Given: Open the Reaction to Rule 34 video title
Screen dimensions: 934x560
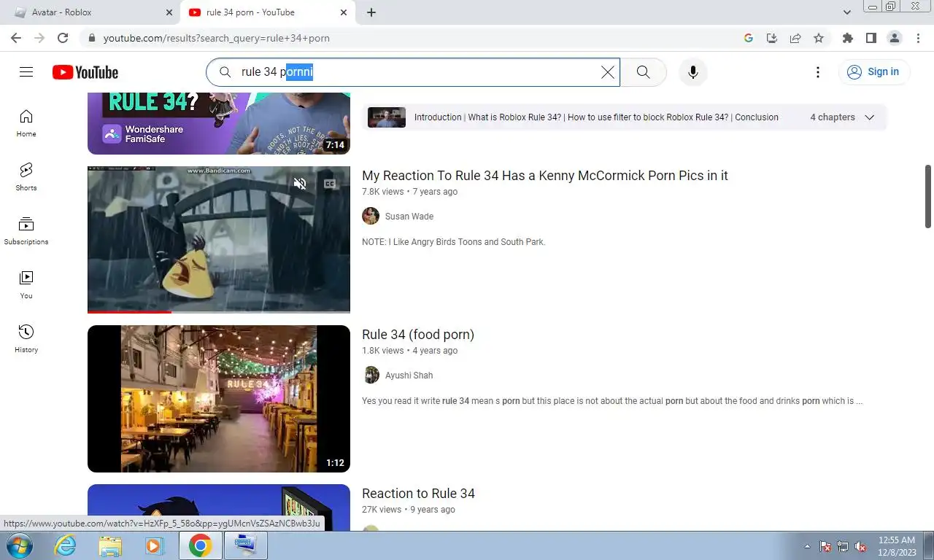Looking at the screenshot, I should (418, 494).
